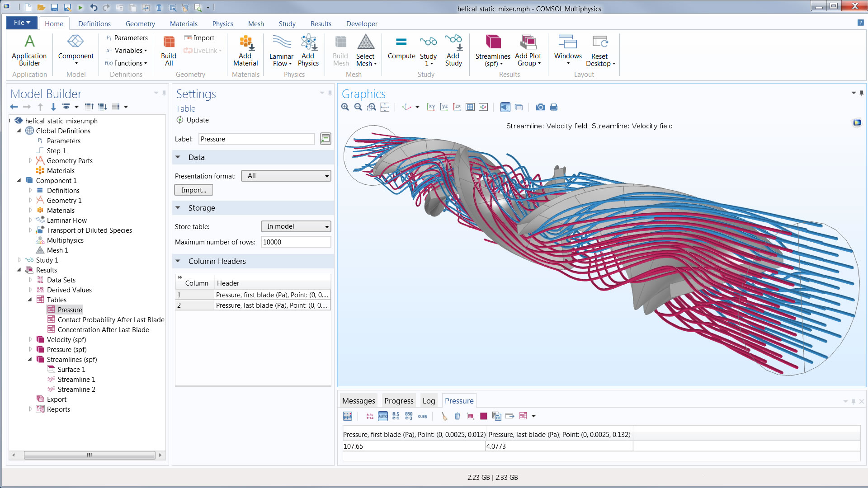Click the magenta color square in table toolbar

484,416
